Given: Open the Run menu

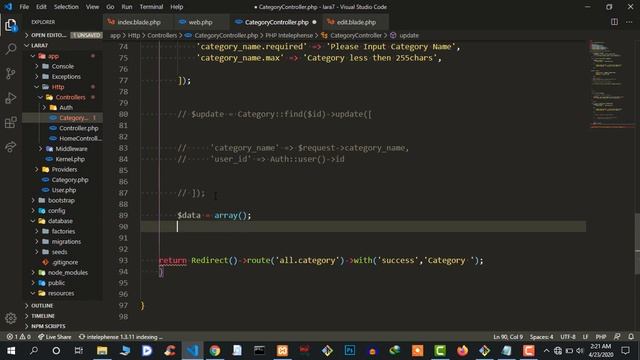Looking at the screenshot, I should click(x=127, y=7).
